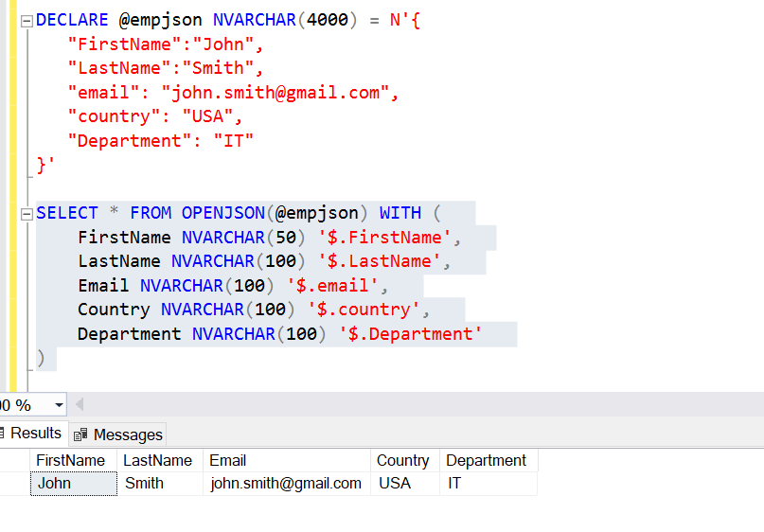Open the zoom percentage dropdown
Image resolution: width=764 pixels, height=532 pixels.
coord(59,405)
